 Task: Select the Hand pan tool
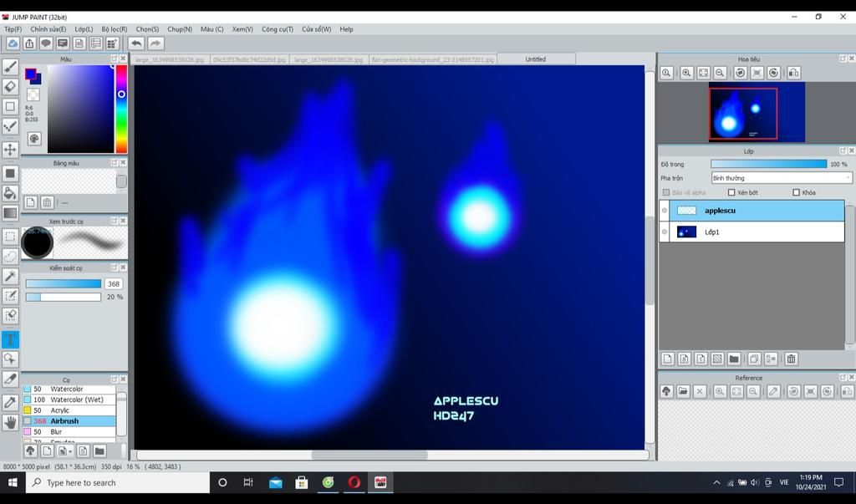pyautogui.click(x=10, y=421)
